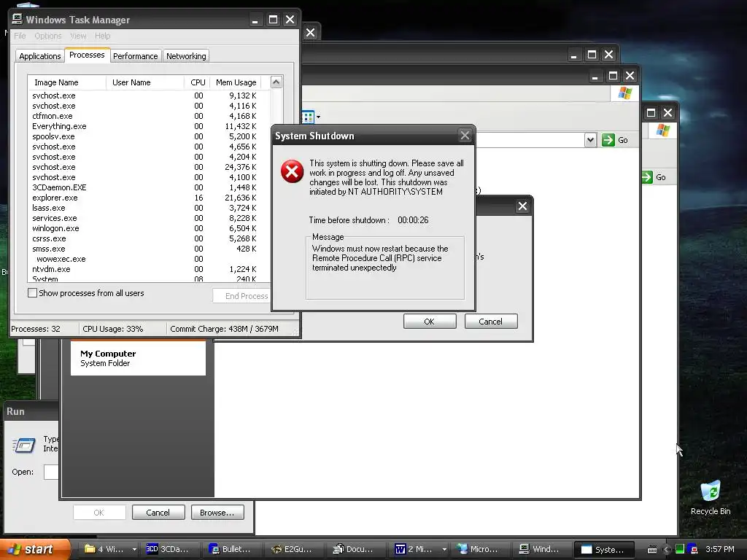Click the Go button beside address dropdown
The width and height of the screenshot is (747, 560).
click(x=616, y=140)
